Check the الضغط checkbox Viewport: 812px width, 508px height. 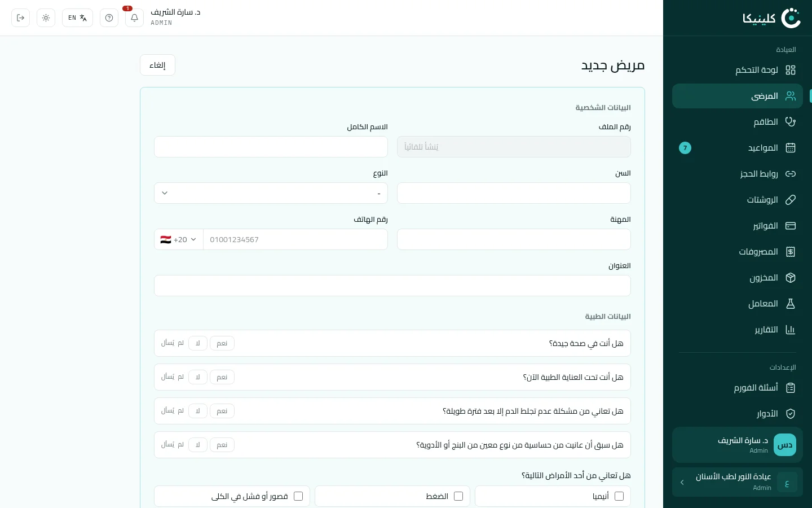click(458, 496)
